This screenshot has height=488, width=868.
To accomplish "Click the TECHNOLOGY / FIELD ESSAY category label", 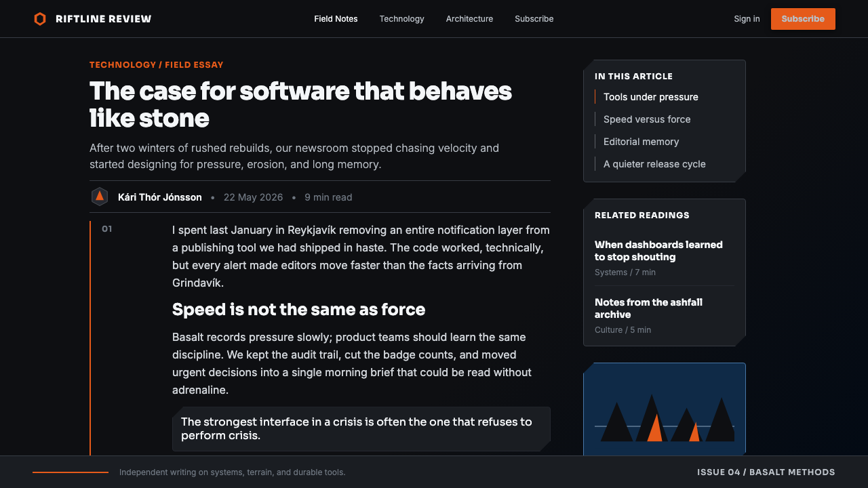I will (157, 65).
